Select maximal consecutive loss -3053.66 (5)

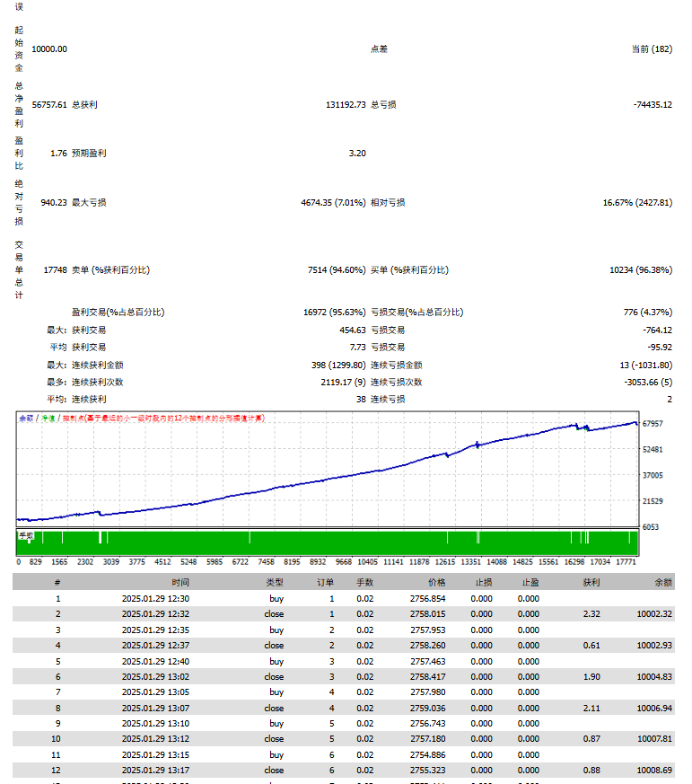(648, 382)
